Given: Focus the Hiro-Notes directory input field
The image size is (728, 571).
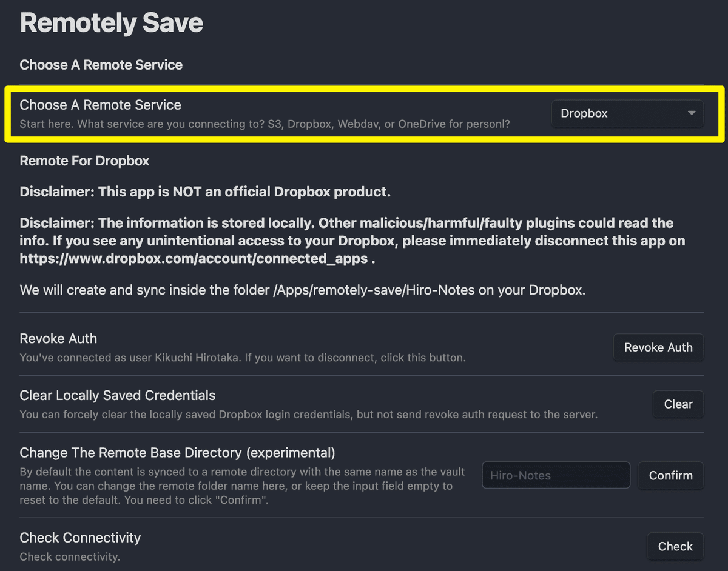Looking at the screenshot, I should pos(556,475).
